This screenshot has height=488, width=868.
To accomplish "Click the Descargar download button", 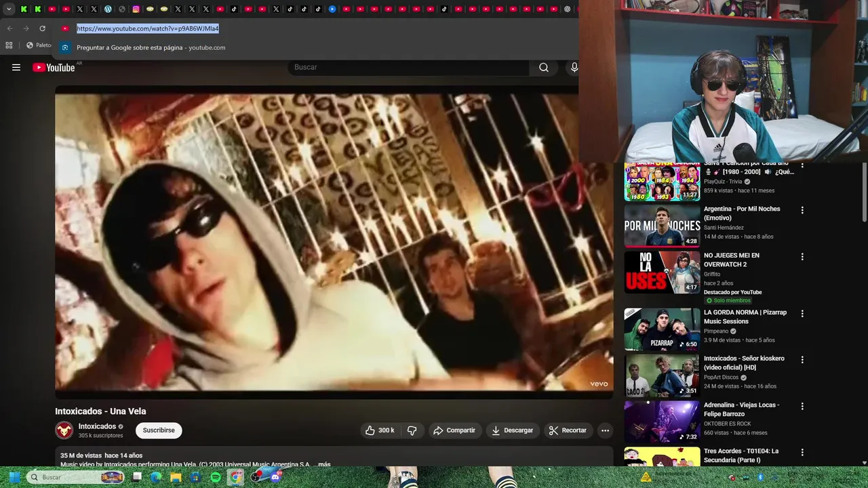I will point(513,430).
